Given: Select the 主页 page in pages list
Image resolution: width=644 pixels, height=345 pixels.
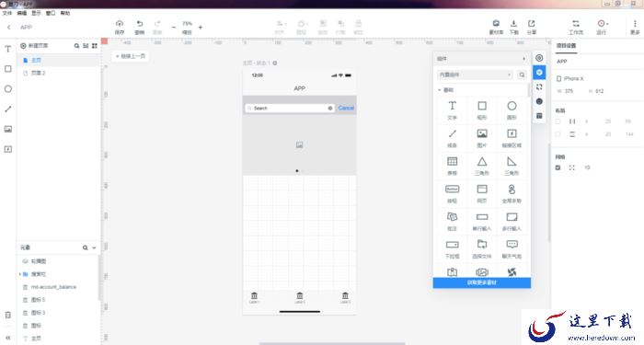Looking at the screenshot, I should coord(58,61).
